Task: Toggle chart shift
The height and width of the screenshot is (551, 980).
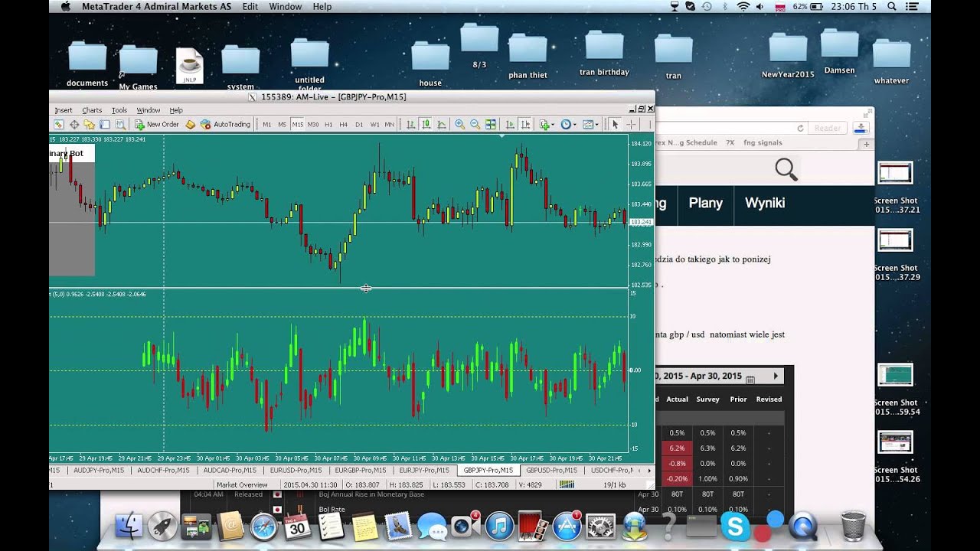Action: click(x=525, y=124)
